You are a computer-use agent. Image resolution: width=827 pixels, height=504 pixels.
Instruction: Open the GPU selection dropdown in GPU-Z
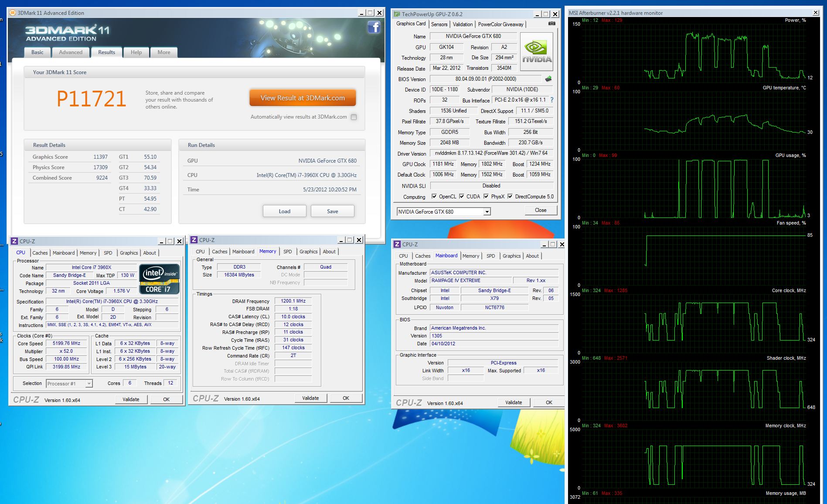point(487,212)
